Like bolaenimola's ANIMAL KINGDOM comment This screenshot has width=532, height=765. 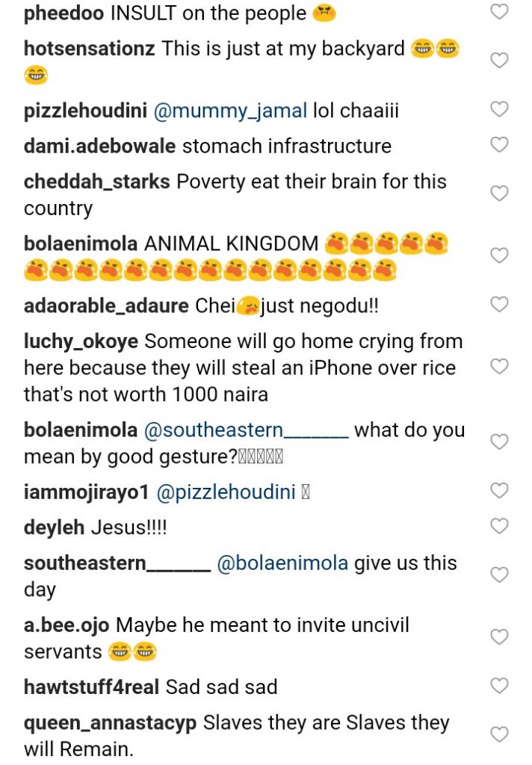click(498, 255)
